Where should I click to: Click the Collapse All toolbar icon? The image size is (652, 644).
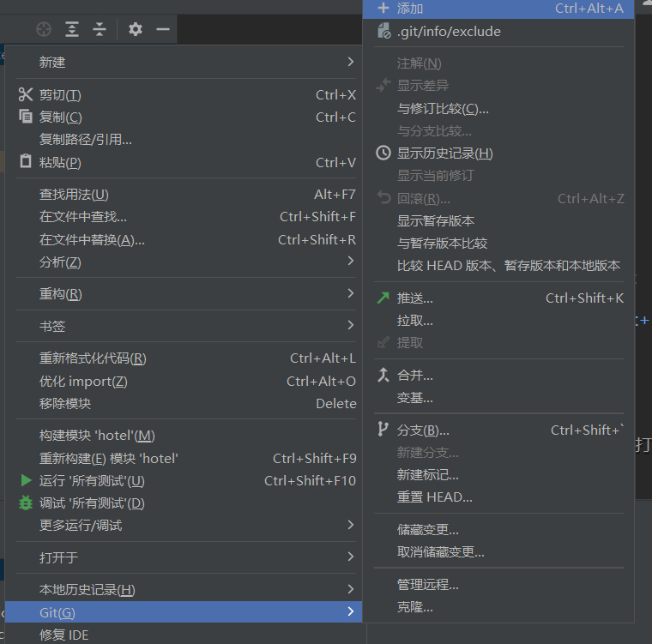click(x=100, y=29)
